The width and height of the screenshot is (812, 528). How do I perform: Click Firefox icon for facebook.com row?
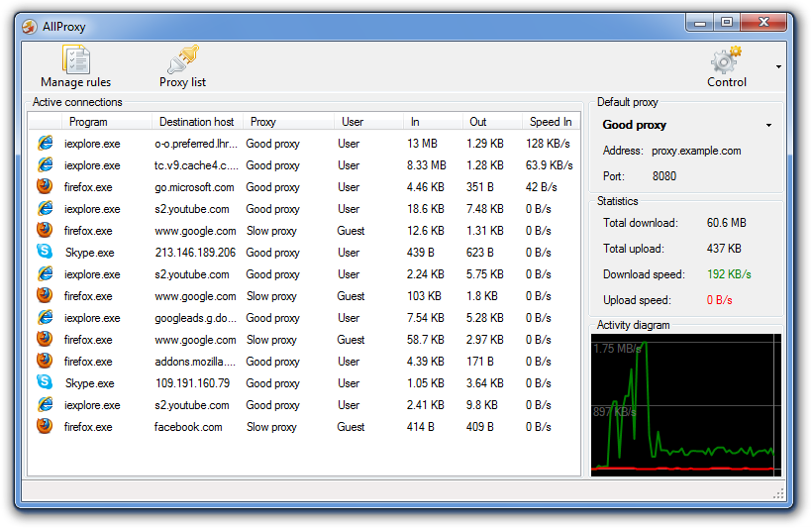(45, 427)
